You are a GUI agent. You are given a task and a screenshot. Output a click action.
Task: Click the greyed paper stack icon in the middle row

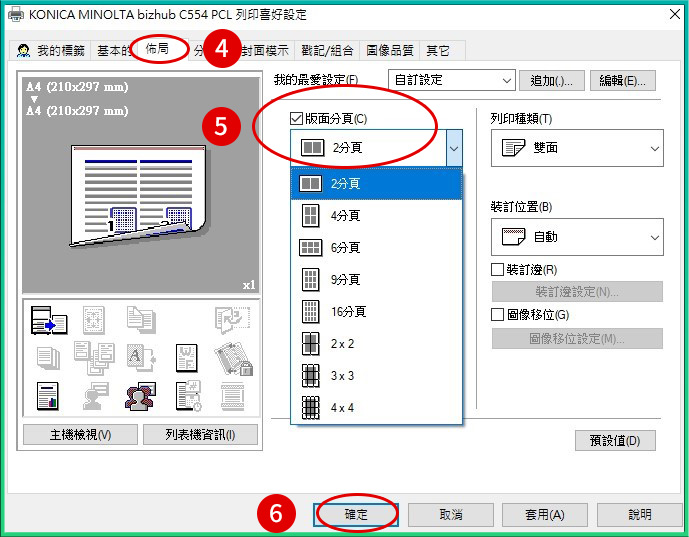tap(48, 358)
